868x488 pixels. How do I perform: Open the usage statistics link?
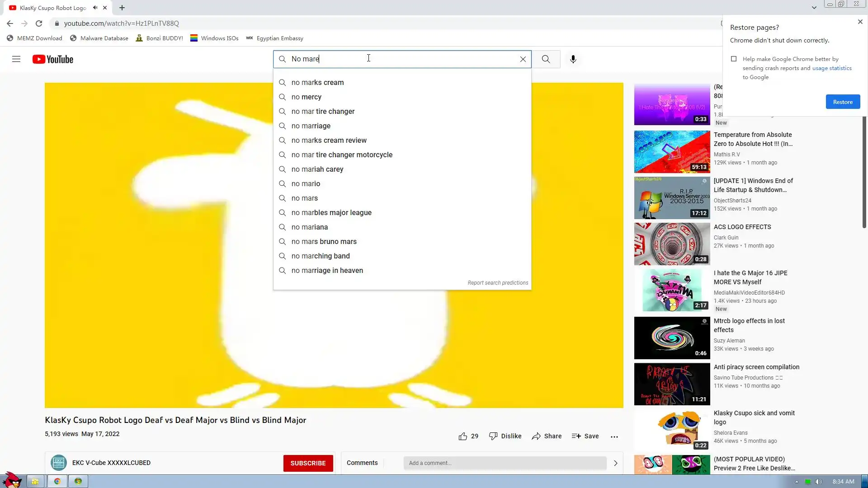[831, 68]
